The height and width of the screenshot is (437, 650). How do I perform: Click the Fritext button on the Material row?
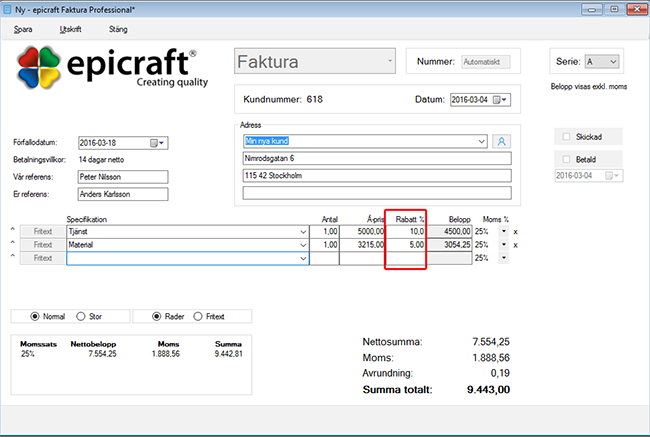[x=43, y=245]
